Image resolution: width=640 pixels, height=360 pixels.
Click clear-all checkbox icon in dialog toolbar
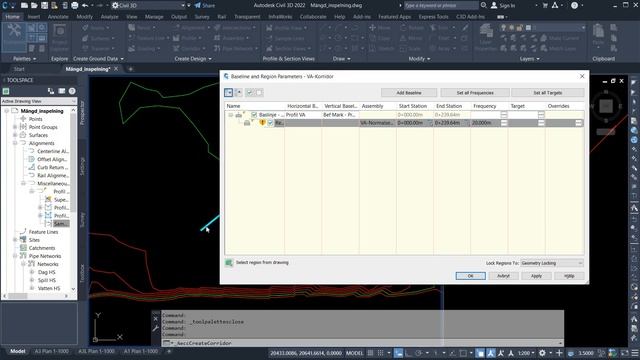coord(259,93)
